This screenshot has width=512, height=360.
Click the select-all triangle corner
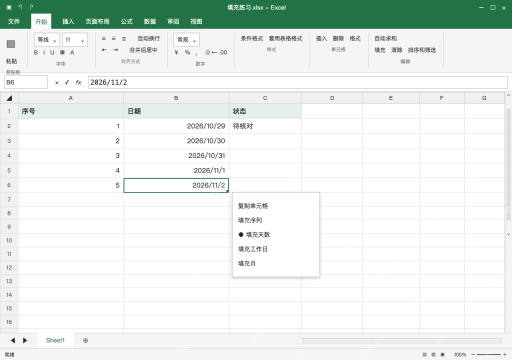[9, 98]
